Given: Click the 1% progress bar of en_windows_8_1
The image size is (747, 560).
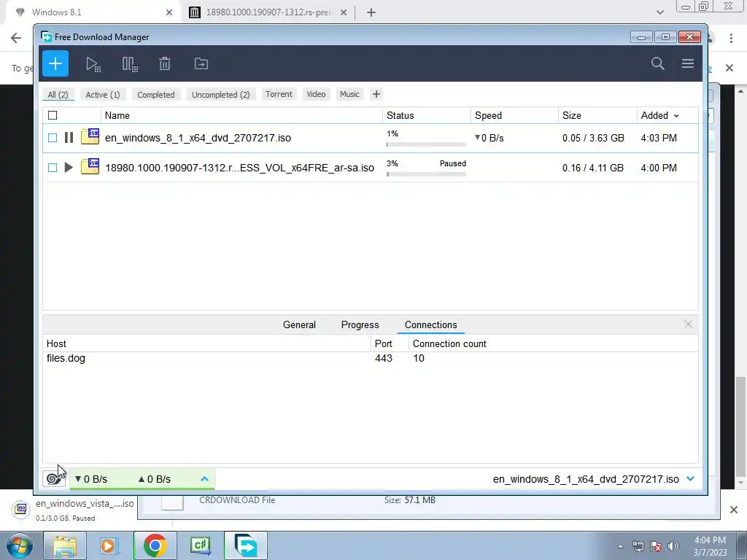Looking at the screenshot, I should 426,144.
